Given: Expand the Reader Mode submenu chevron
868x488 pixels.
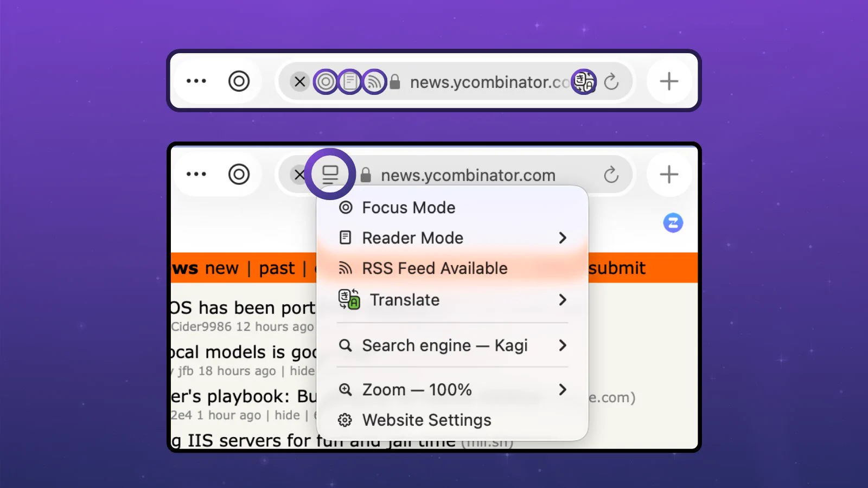Looking at the screenshot, I should tap(563, 238).
